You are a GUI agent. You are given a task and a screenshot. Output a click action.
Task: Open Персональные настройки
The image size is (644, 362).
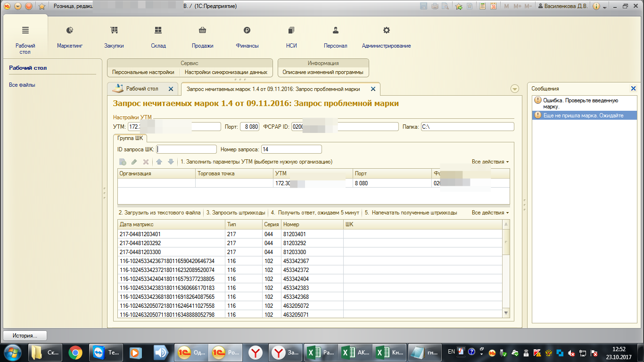point(143,73)
